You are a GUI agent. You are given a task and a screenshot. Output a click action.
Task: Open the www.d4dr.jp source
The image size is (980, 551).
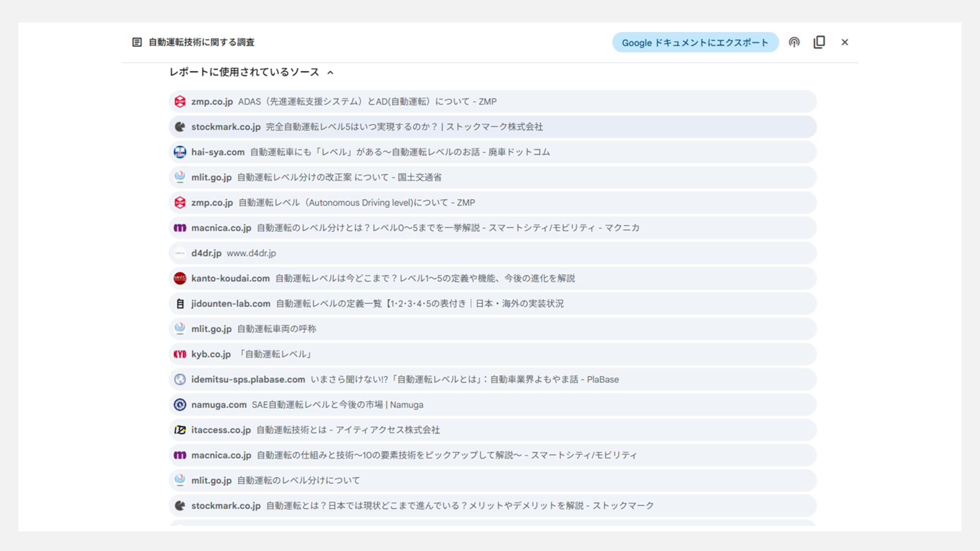(x=493, y=253)
